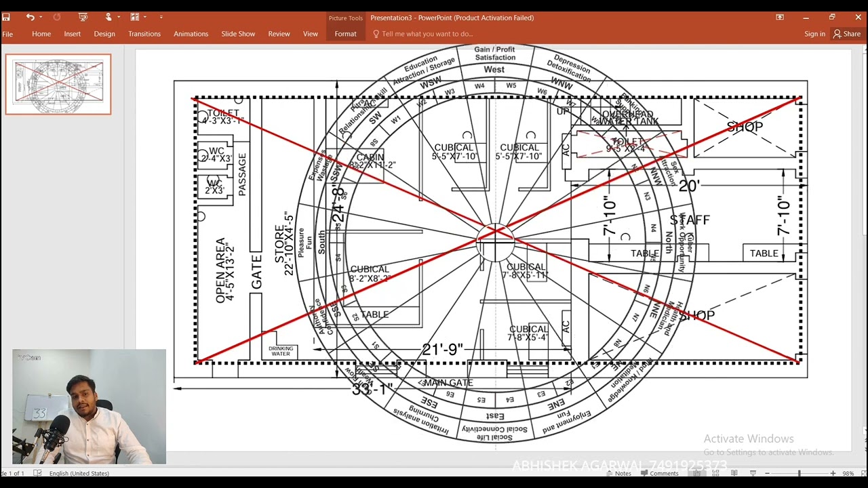Viewport: 868px width, 488px height.
Task: Switch to Slide Sorter view icon
Action: [x=715, y=473]
